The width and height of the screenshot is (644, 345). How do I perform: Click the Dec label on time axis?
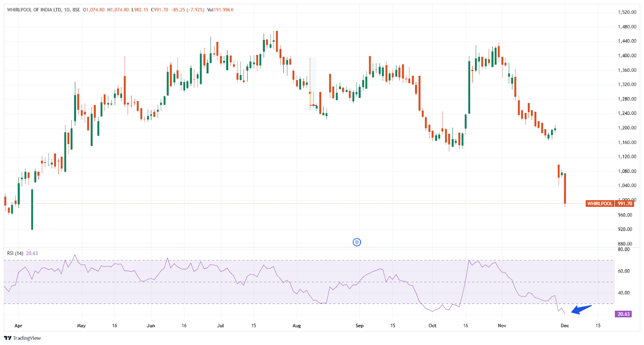click(565, 326)
